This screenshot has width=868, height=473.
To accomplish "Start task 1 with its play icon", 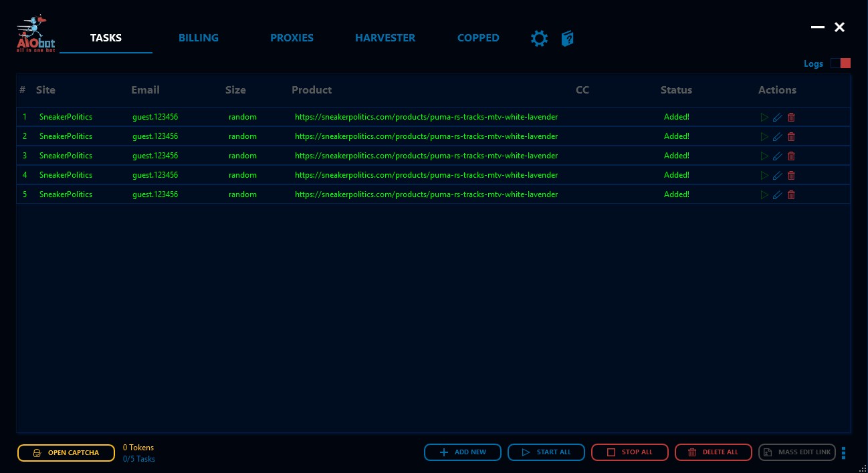I will pos(764,118).
